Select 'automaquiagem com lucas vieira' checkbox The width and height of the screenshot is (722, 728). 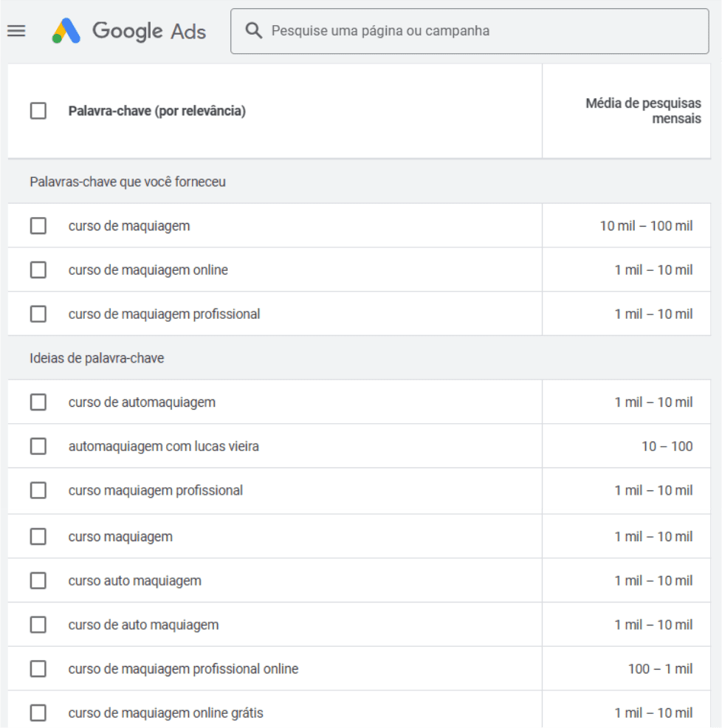pos(38,447)
